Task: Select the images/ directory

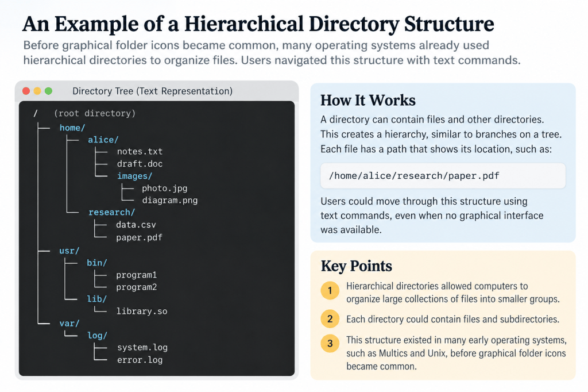Action: coord(134,176)
